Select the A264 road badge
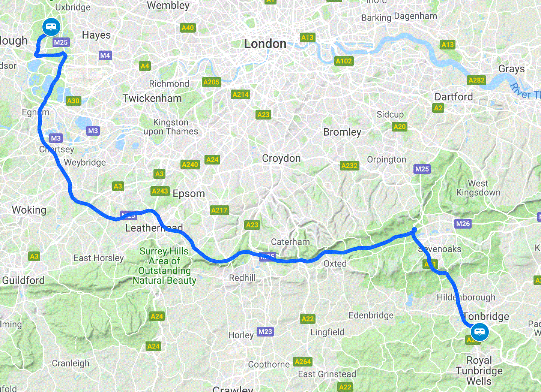 pos(303,362)
